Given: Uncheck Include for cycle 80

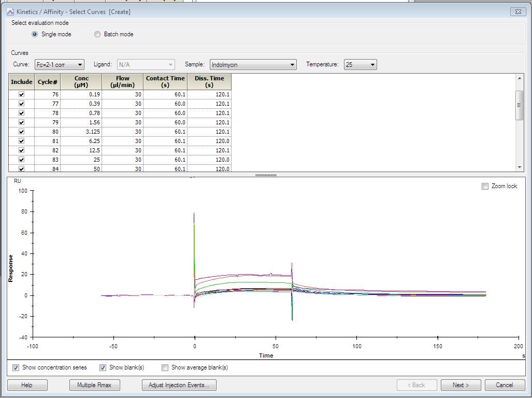Looking at the screenshot, I should pos(21,132).
